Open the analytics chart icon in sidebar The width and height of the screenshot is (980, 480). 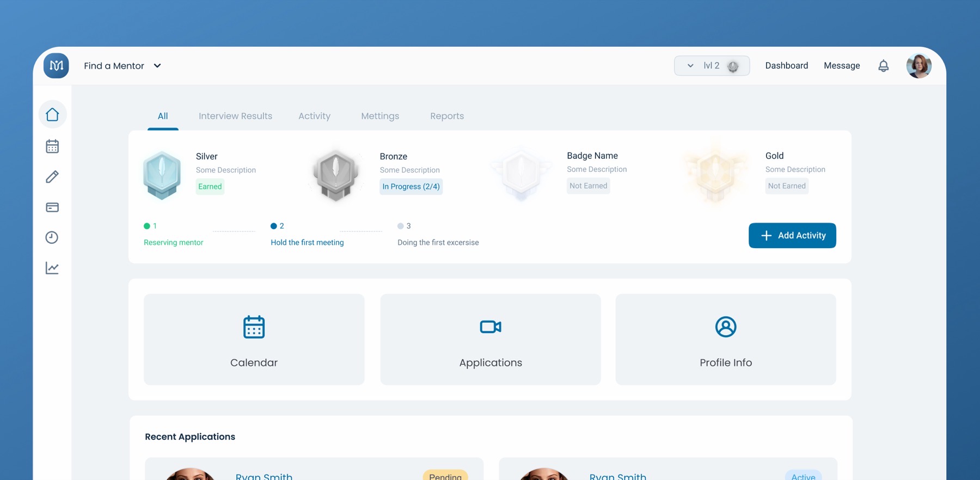tap(52, 268)
